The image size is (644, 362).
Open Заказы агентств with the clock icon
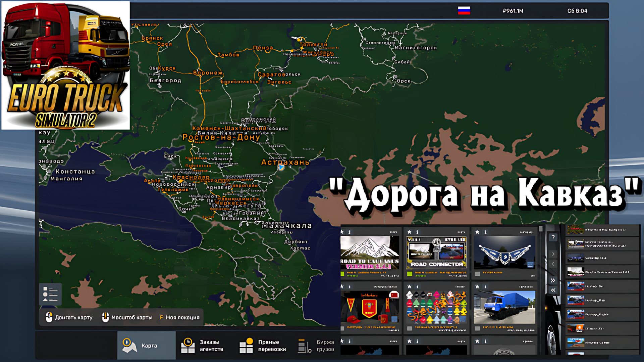(189, 345)
